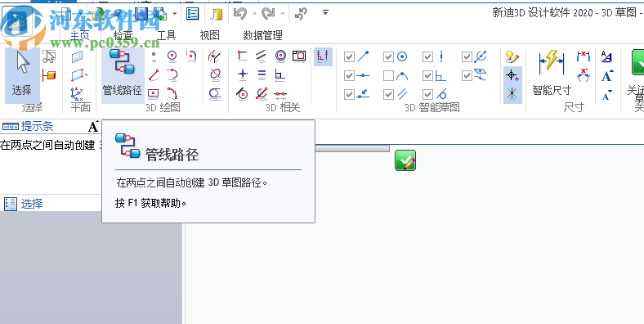Uncheck the perpendicular snap checkbox
Screen dimensions: 644x324
tap(427, 75)
